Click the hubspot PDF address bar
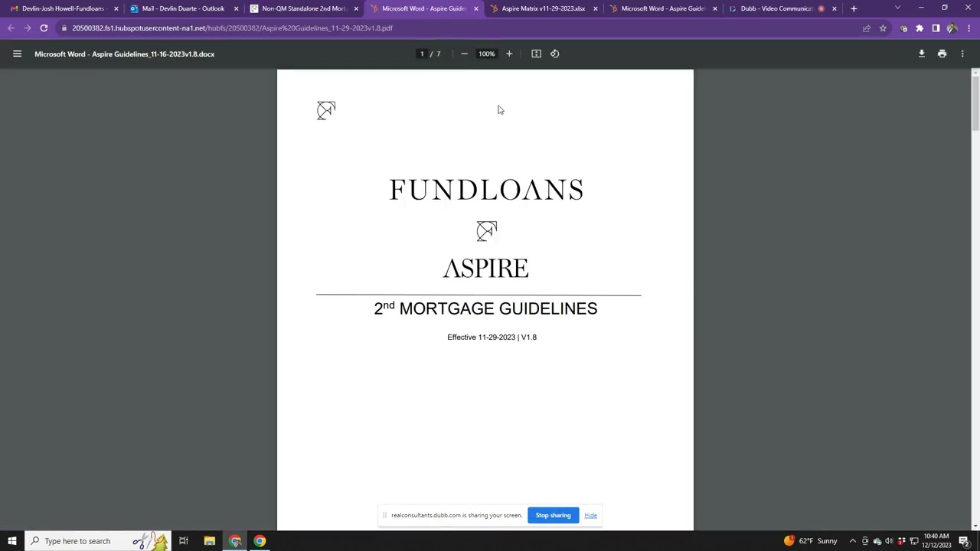 point(459,28)
